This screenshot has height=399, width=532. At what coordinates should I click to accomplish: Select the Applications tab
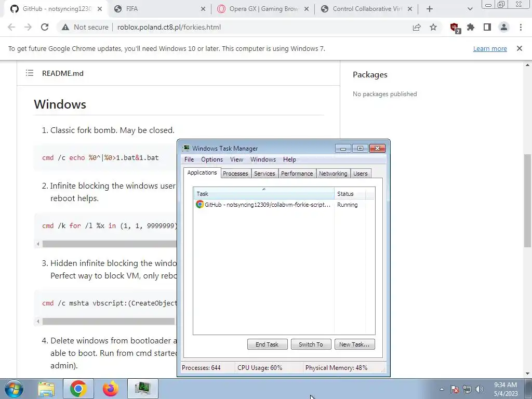(x=202, y=172)
